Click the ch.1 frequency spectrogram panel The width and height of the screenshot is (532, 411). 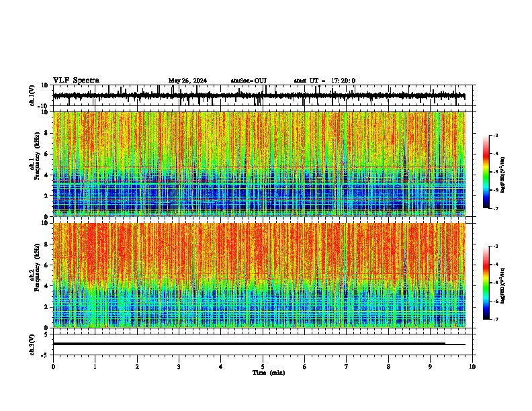263,164
